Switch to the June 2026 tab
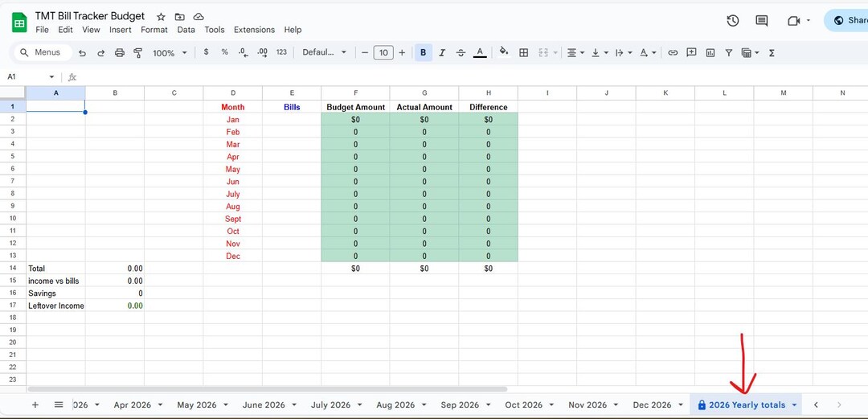868x419 pixels. (x=264, y=405)
